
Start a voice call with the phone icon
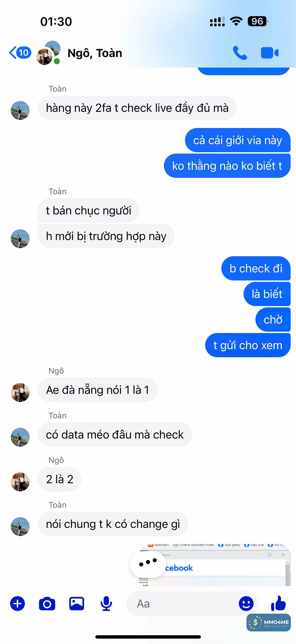240,53
